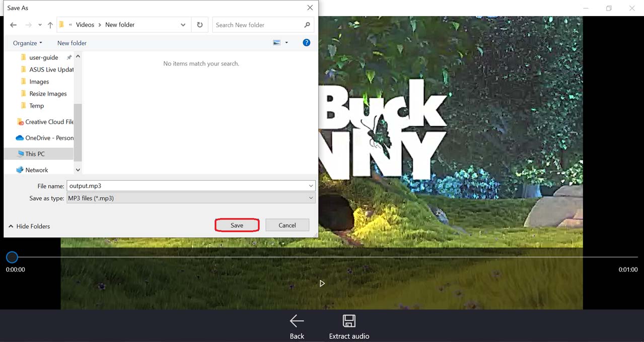Viewport: 644px width, 342px height.
Task: Navigate back in the Save As dialog
Action: pyautogui.click(x=14, y=25)
